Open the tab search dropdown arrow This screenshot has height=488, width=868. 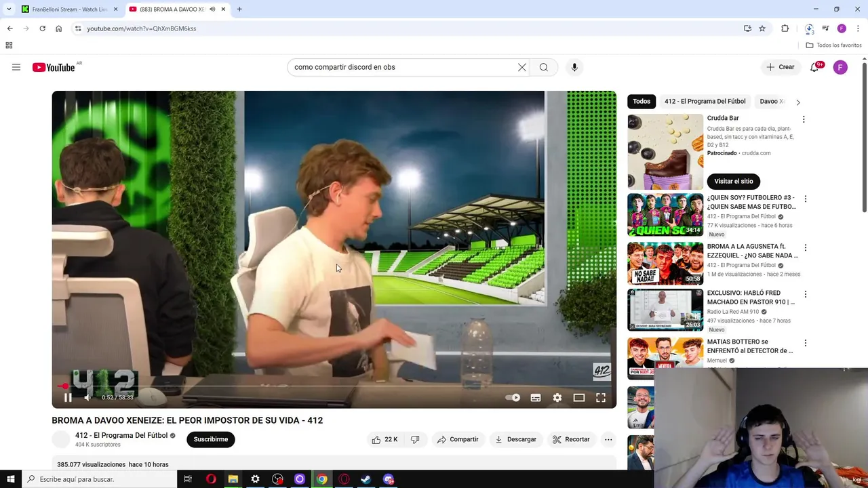tap(8, 9)
